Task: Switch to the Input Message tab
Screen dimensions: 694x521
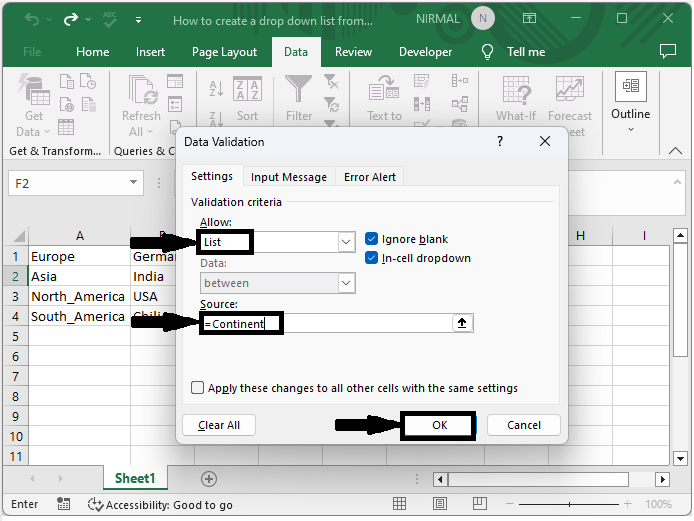Action: coord(289,177)
